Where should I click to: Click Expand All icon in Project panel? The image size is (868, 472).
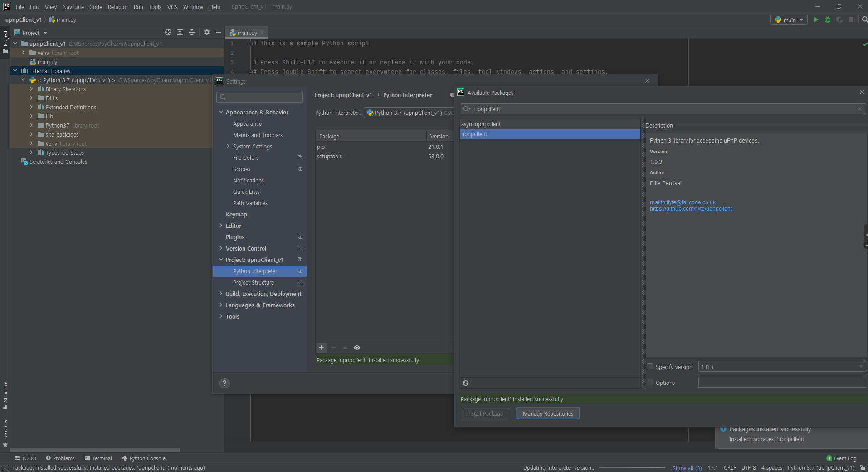point(180,32)
